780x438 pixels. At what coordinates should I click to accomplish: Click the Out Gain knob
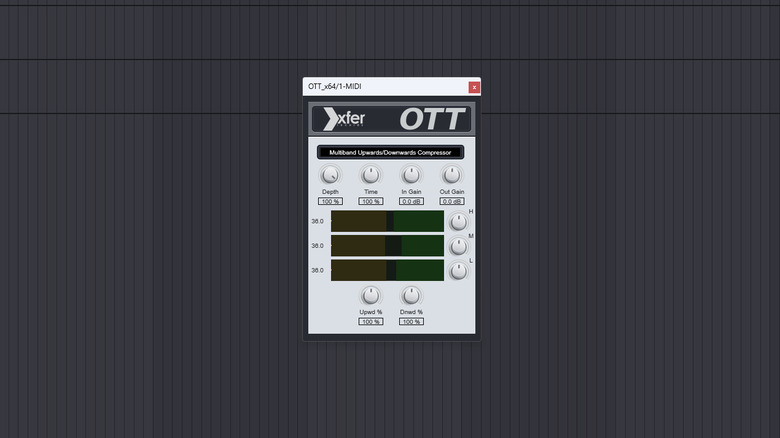[452, 175]
